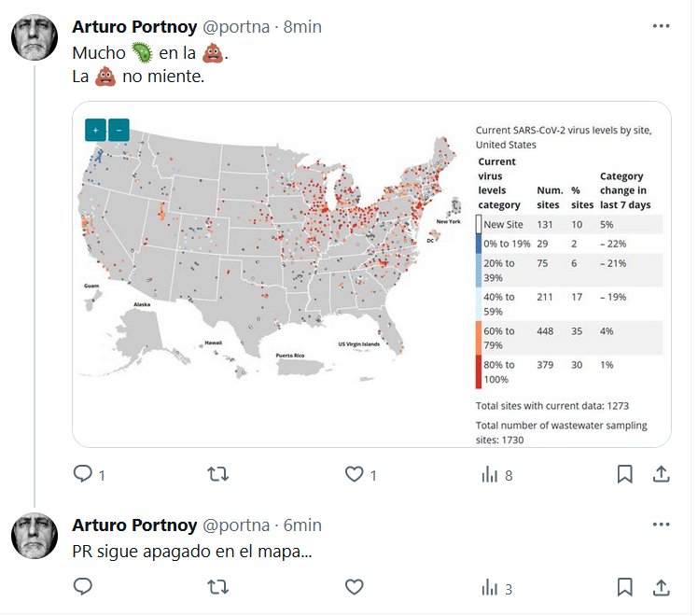Bookmark the first tweet with map
698x616 pixels.
click(624, 474)
